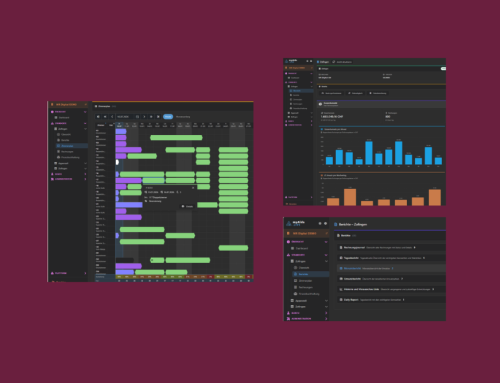This screenshot has height=383, width=500.
Task: Click third action button under Aktionen, statistics window
Action: pos(378,93)
